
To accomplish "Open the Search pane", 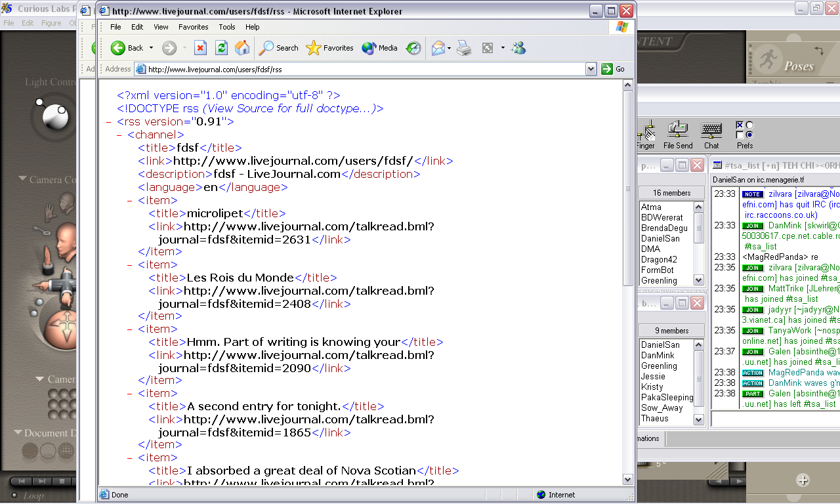I will click(279, 48).
